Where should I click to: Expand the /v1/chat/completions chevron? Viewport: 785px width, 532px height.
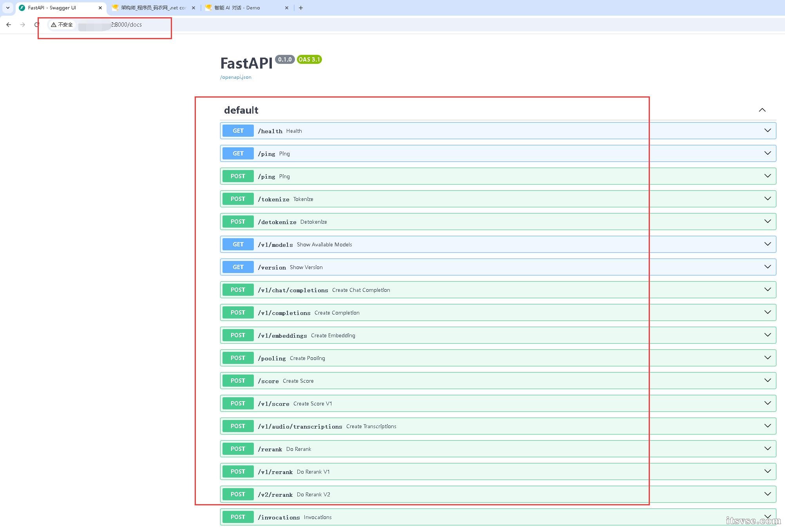768,290
